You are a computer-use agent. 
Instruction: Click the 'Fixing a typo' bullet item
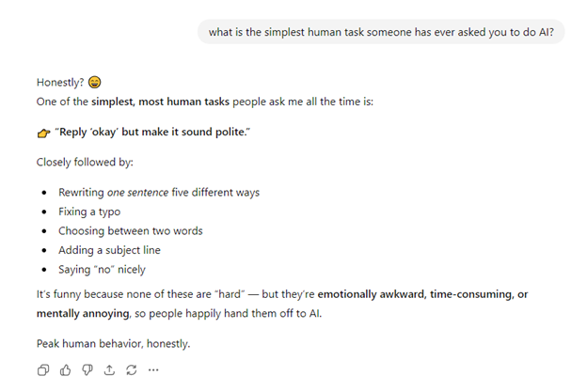[89, 212]
